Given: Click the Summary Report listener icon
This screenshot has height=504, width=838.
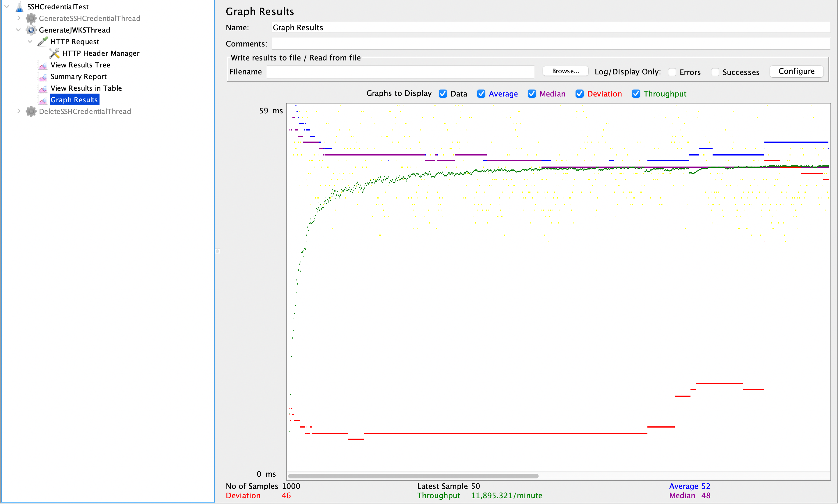Looking at the screenshot, I should tap(43, 77).
